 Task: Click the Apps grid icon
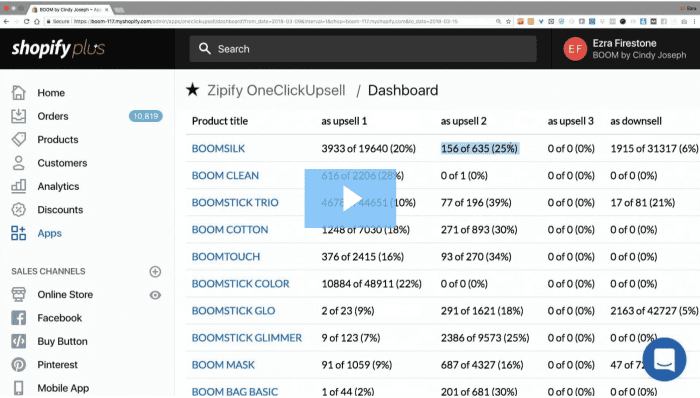(19, 233)
